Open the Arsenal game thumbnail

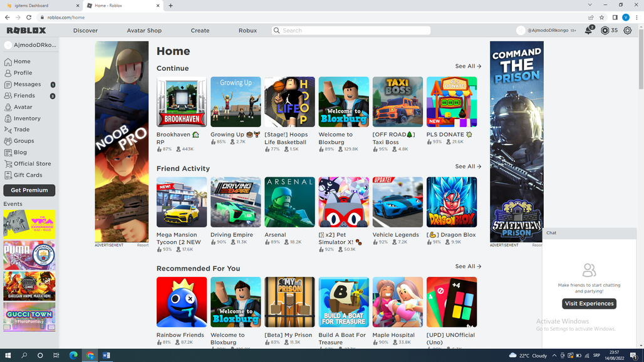tap(289, 202)
